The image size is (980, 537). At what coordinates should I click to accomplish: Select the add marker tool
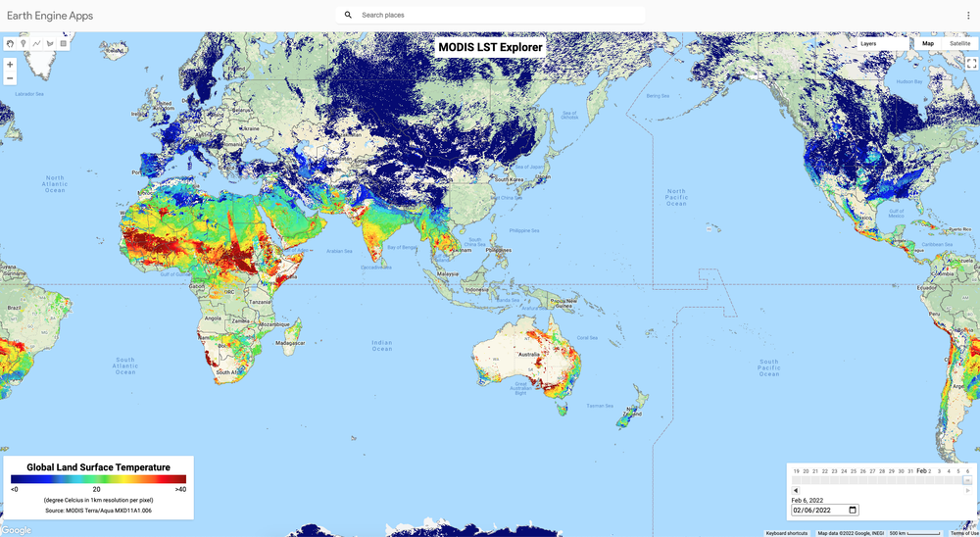24,44
